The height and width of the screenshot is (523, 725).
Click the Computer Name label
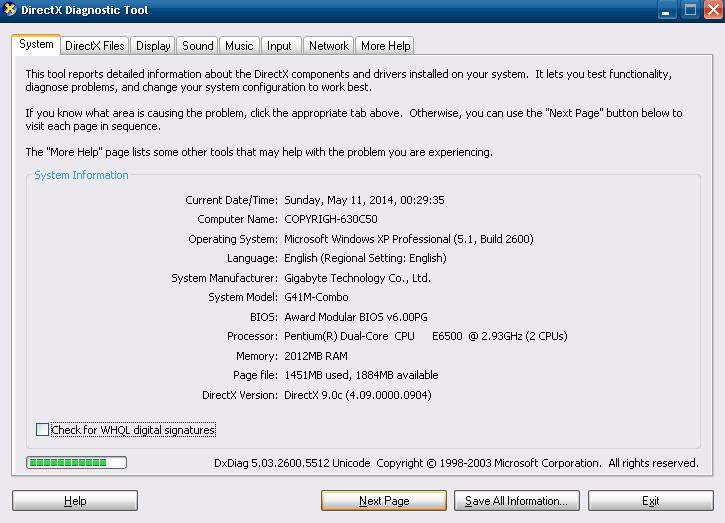[237, 219]
